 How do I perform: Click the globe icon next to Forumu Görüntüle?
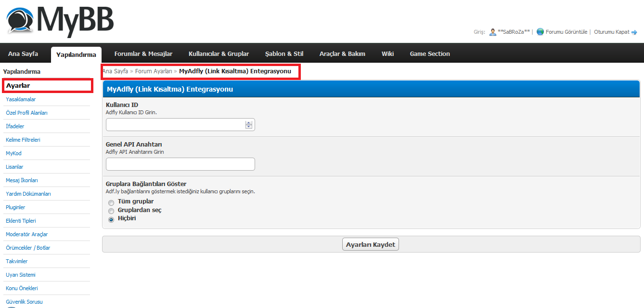(540, 32)
